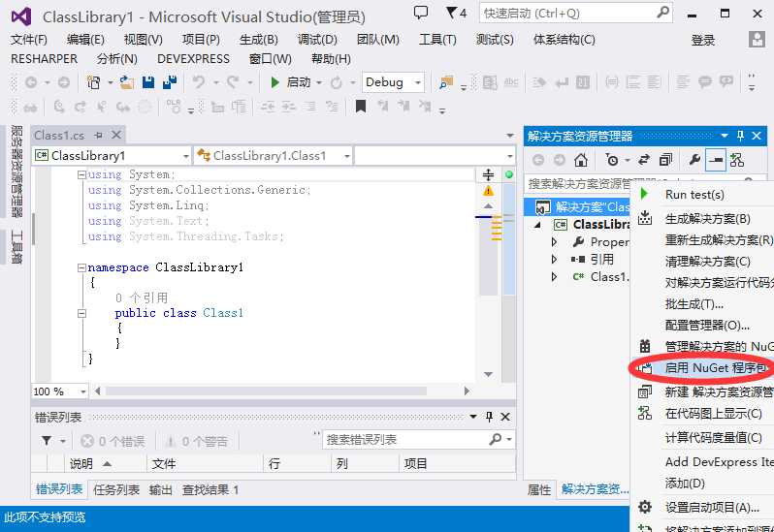Toggle the 0 errors filter

tap(113, 441)
